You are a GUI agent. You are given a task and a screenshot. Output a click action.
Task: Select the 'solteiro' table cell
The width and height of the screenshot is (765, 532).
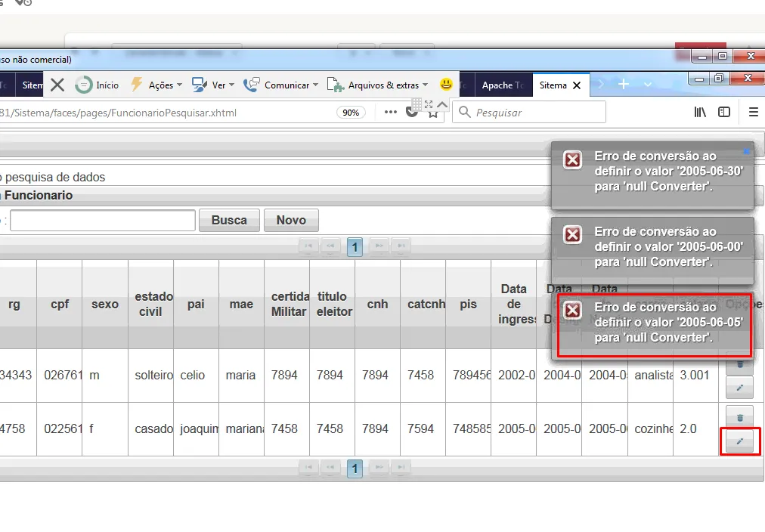coord(150,376)
